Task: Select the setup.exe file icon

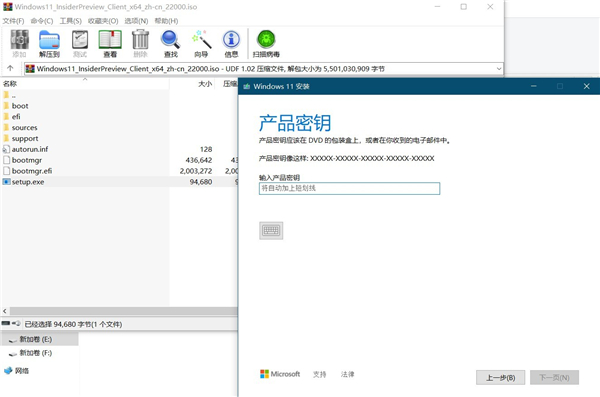Action: click(6, 182)
